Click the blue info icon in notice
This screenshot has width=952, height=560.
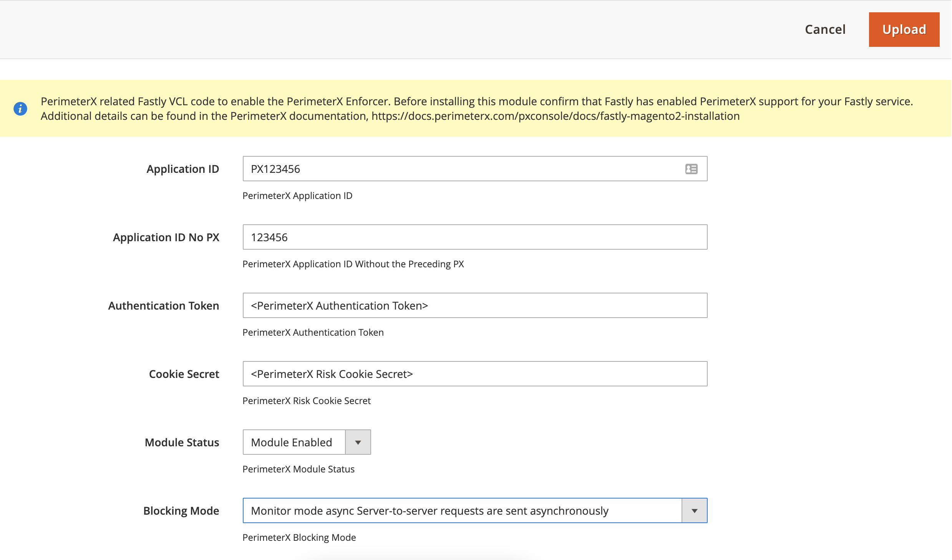(x=20, y=109)
